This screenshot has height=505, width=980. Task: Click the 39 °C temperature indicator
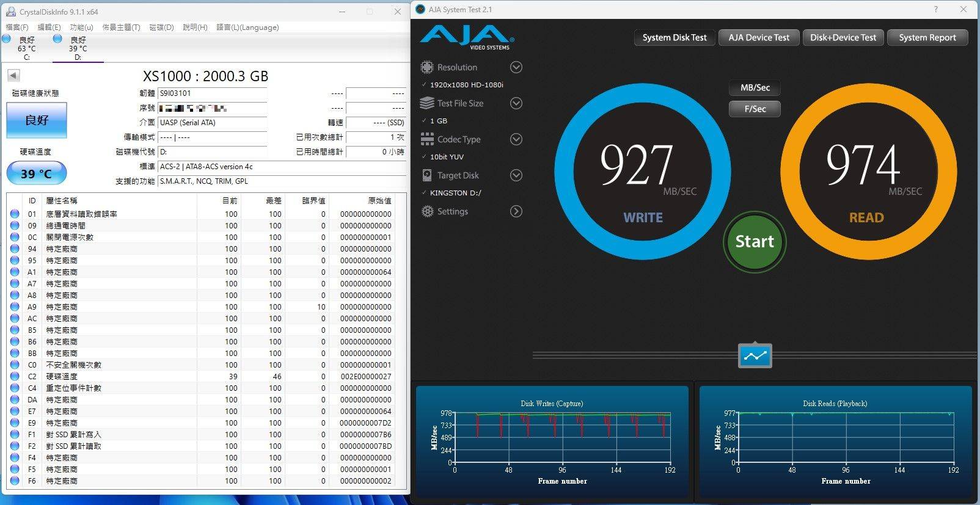pyautogui.click(x=37, y=173)
